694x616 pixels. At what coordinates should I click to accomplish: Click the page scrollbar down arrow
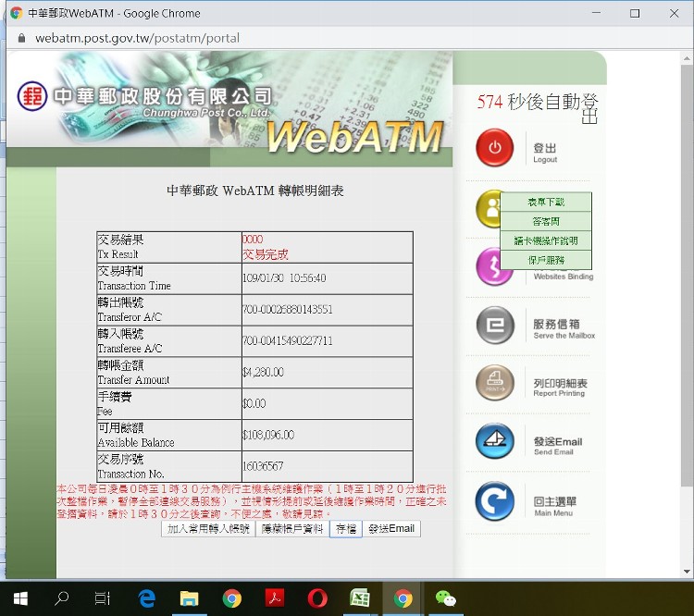[687, 572]
